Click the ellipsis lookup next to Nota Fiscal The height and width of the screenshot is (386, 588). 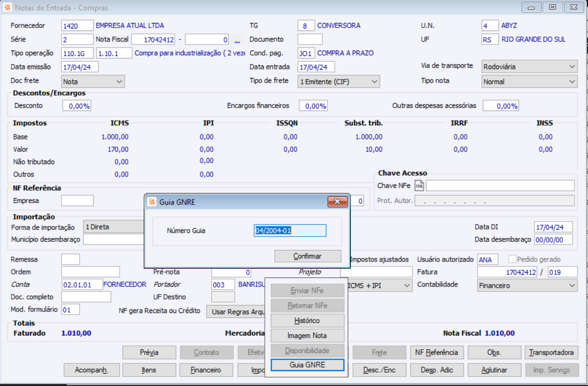click(237, 39)
